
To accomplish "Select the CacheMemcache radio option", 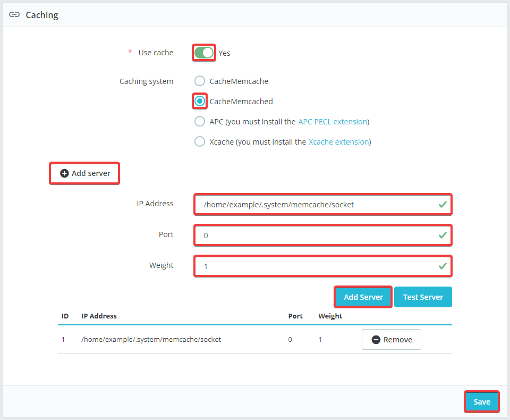I will click(x=200, y=81).
